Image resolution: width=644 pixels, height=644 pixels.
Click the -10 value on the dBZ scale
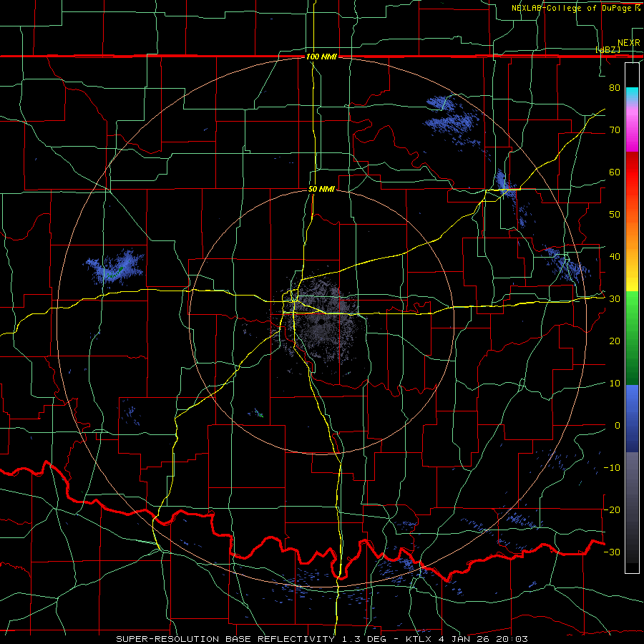pos(612,468)
